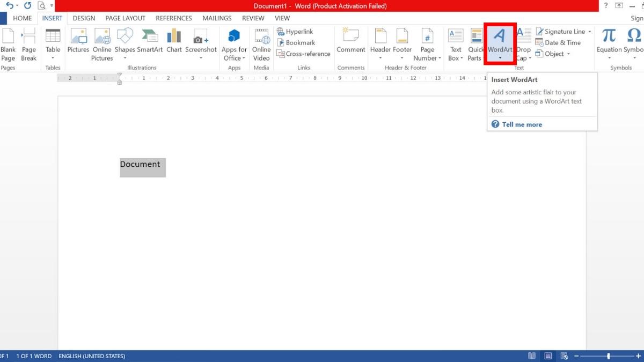
Task: Click the Hyperlink button
Action: 295,32
